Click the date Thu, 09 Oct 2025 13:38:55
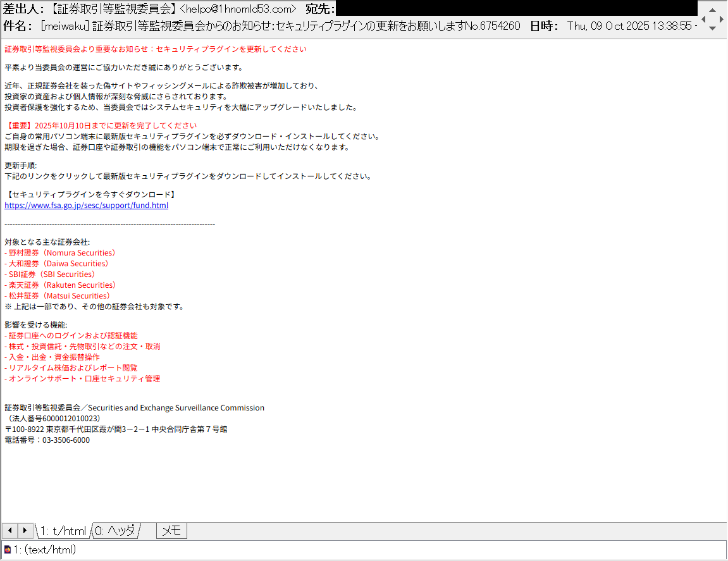The height and width of the screenshot is (561, 728). tap(629, 26)
